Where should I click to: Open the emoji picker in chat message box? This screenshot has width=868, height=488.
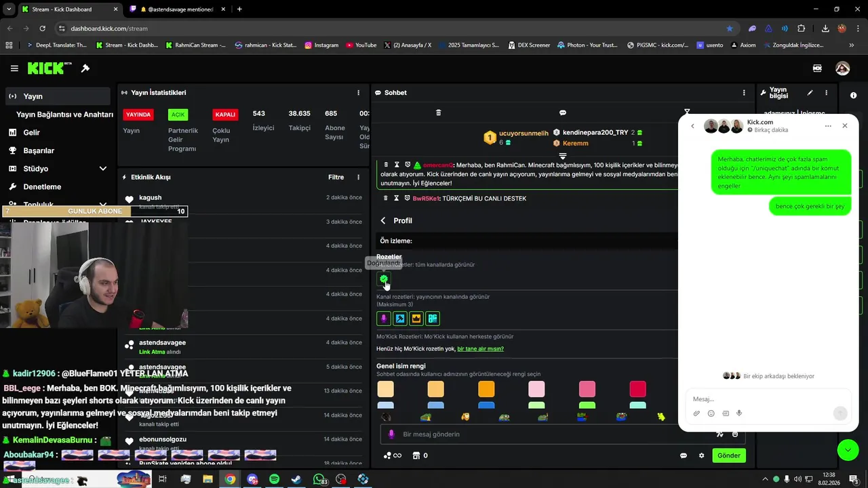point(735,434)
